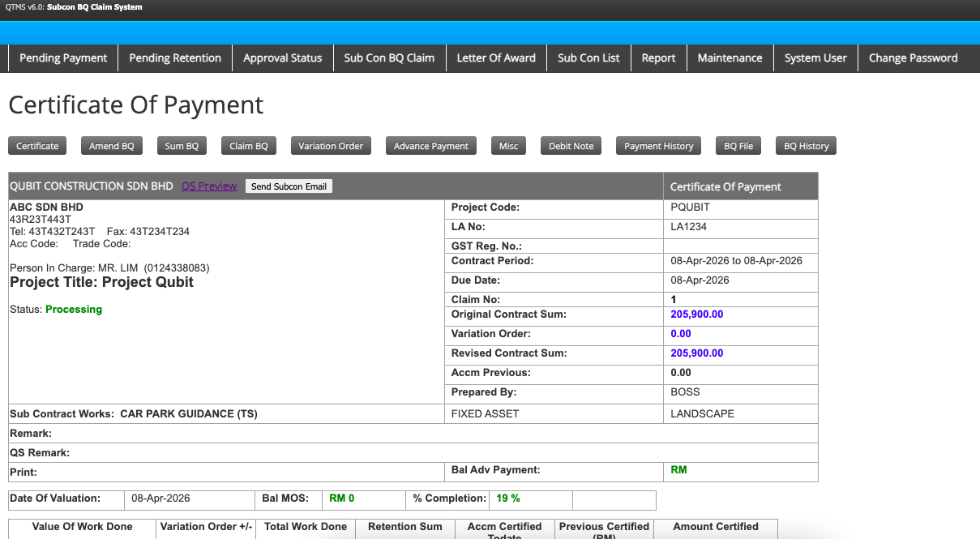The height and width of the screenshot is (539, 980).
Task: Open the Variation Order section
Action: click(x=331, y=146)
